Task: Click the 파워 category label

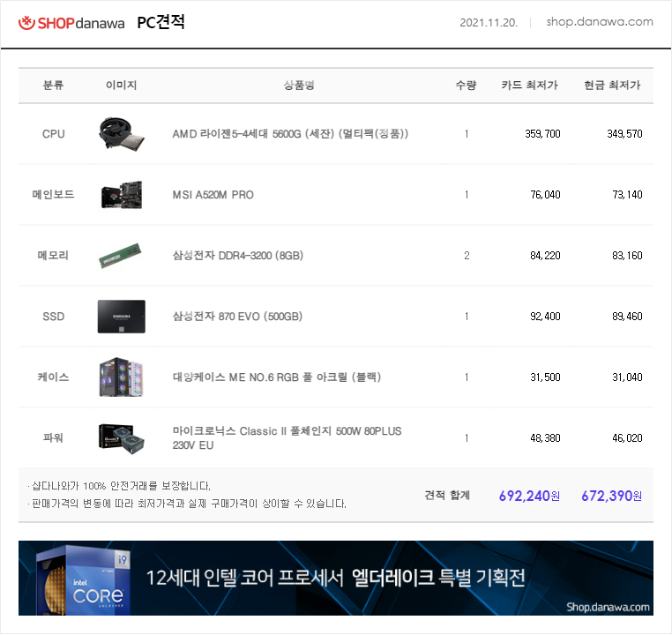Action: click(x=53, y=438)
